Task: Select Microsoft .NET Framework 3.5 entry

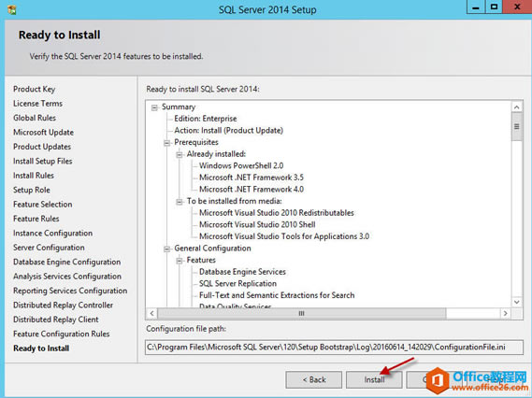Action: [x=252, y=178]
